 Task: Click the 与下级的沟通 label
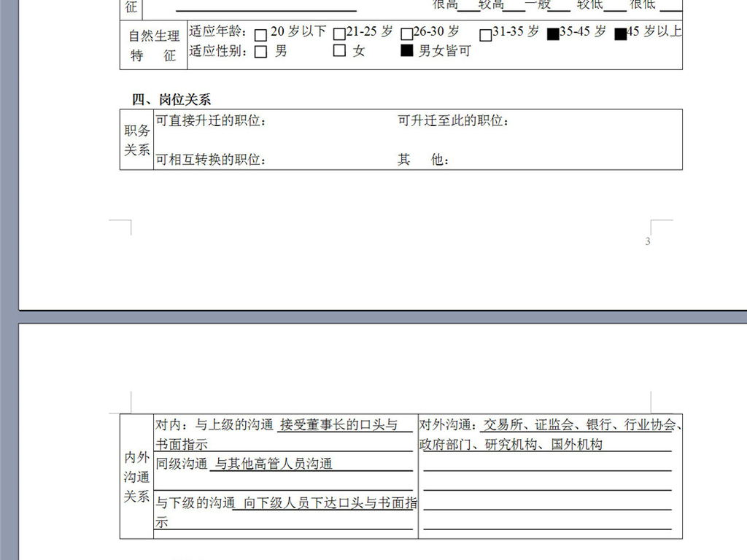[x=196, y=503]
